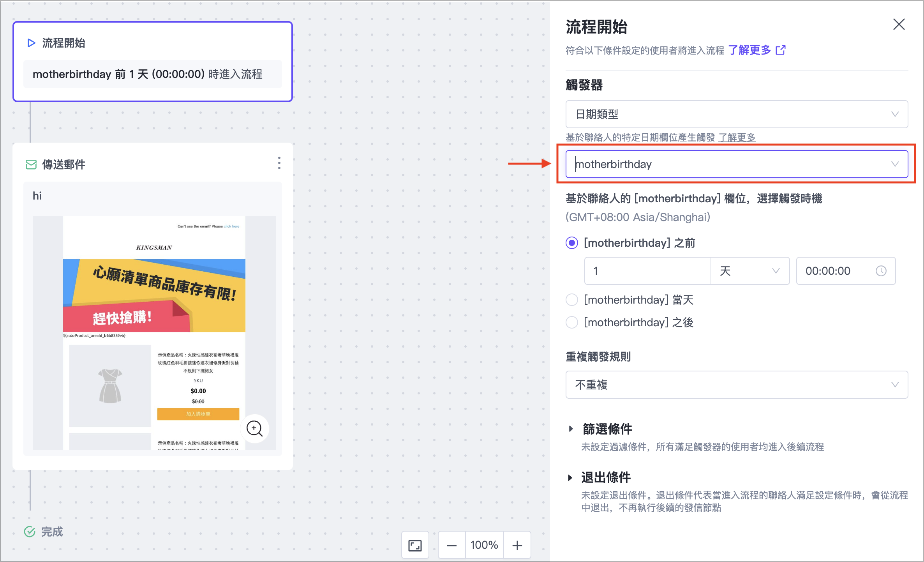Screen dimensions: 924x562
Task: Close the 流程開始 side panel
Action: tap(899, 25)
